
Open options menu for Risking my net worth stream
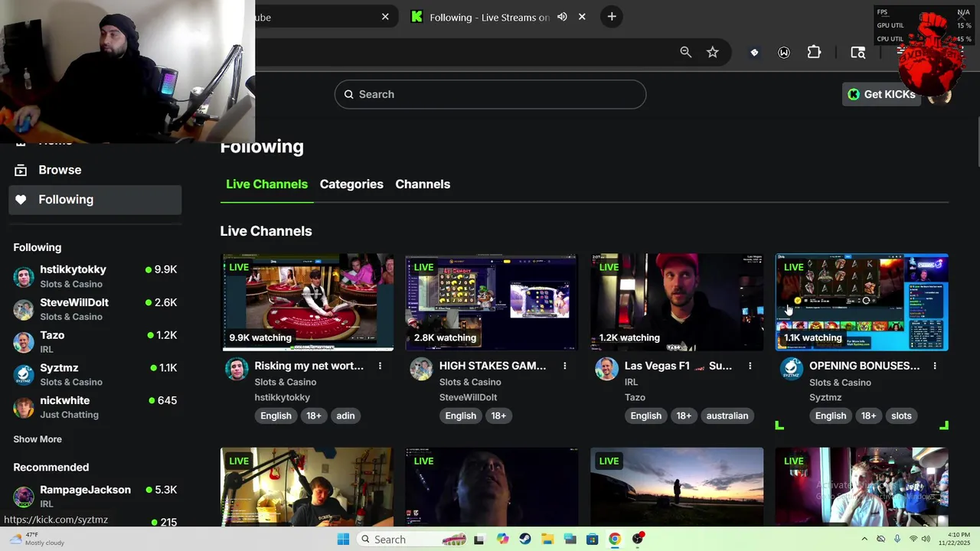click(380, 366)
